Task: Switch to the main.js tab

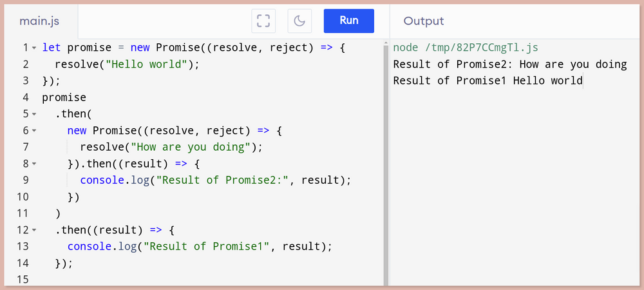Action: (39, 21)
